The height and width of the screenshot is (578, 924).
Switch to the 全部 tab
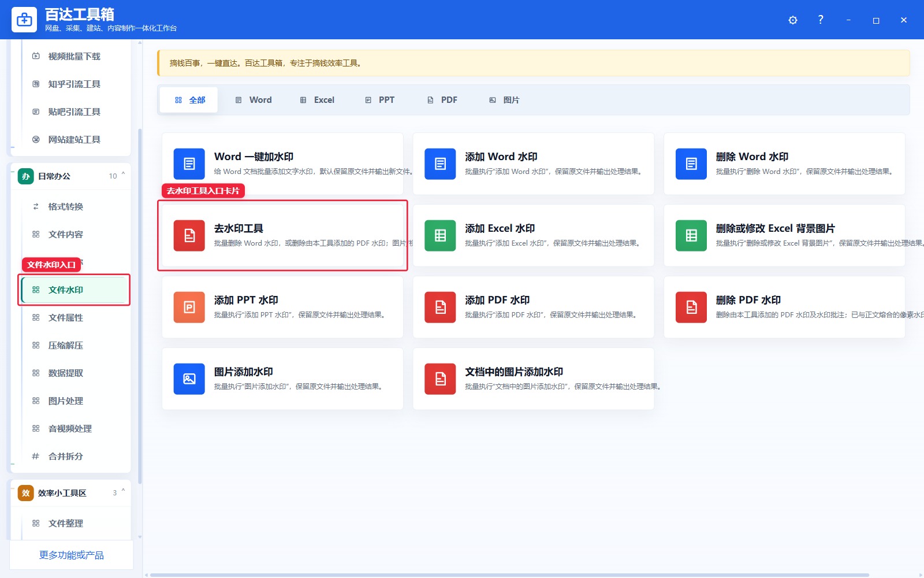coord(189,100)
